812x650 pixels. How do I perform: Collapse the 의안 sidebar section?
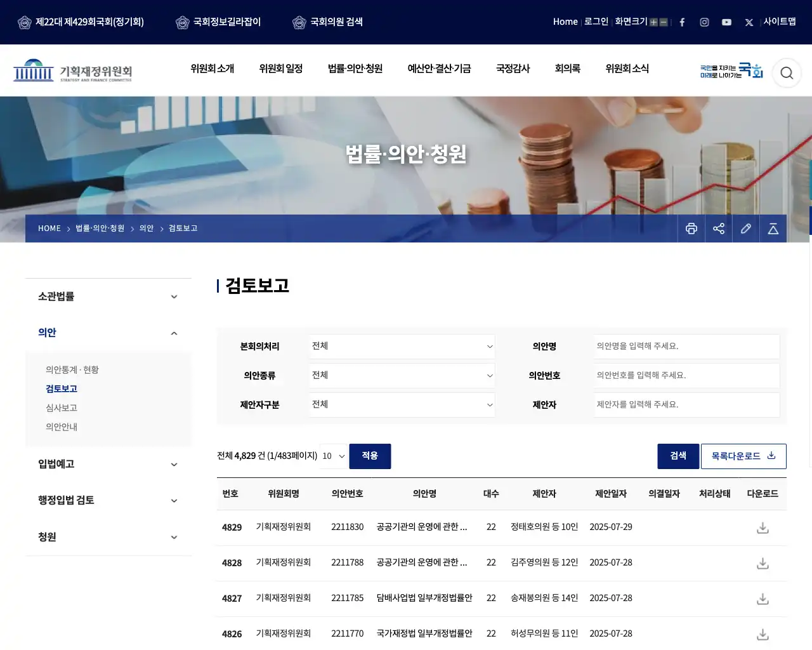[x=108, y=333]
